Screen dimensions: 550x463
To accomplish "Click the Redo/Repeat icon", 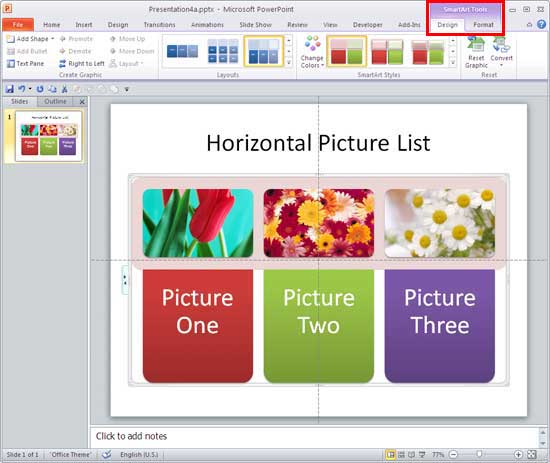I will (x=40, y=89).
